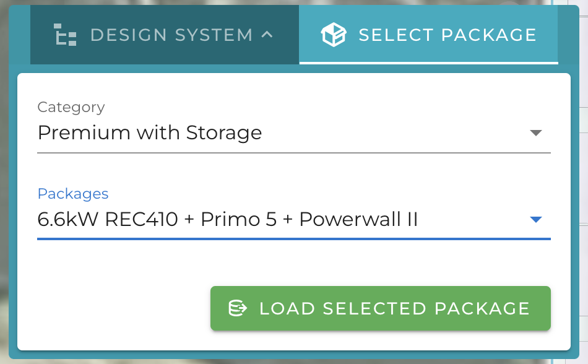Click the empty white area beside Load button
Image resolution: width=588 pixels, height=364 pixels.
tap(114, 308)
